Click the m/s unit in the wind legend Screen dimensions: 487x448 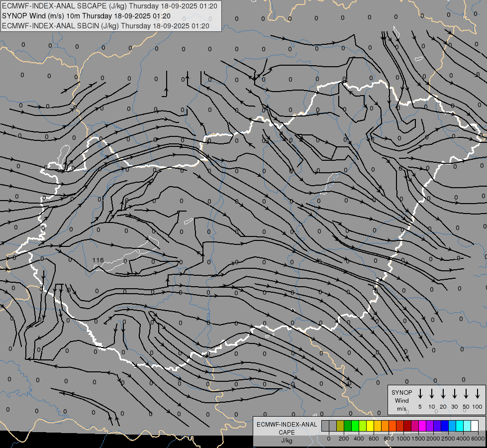point(401,409)
